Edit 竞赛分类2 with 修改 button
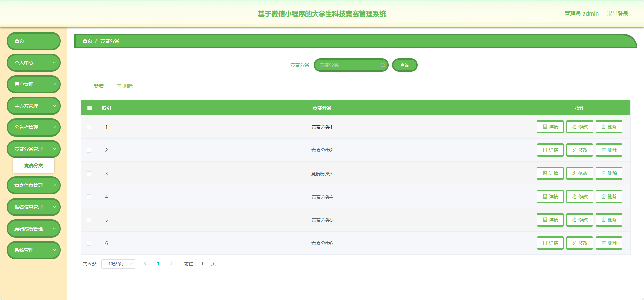 580,150
